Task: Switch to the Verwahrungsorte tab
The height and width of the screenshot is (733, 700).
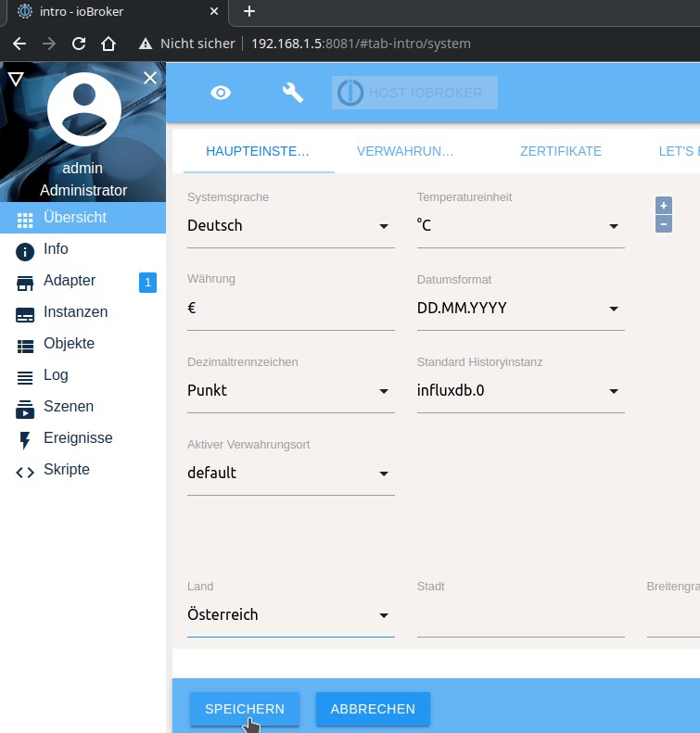Action: tap(405, 151)
